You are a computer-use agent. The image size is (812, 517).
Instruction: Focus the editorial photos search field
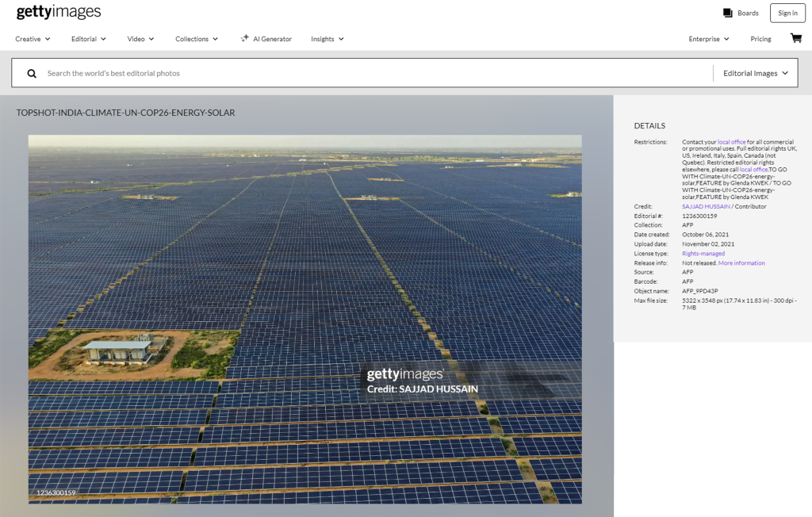[x=373, y=73]
